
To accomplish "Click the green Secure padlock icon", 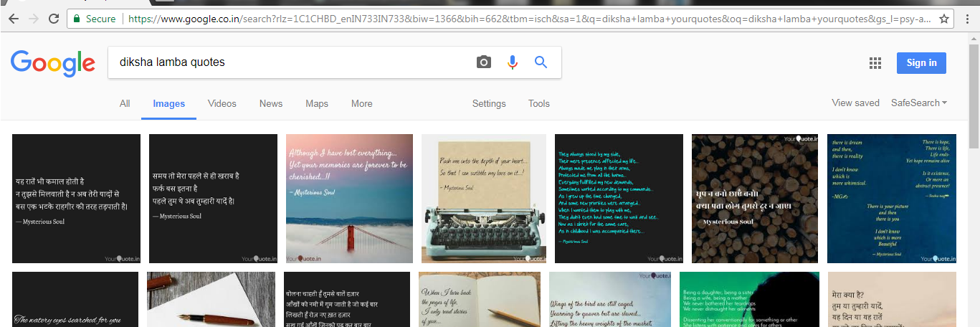I will coord(77,19).
